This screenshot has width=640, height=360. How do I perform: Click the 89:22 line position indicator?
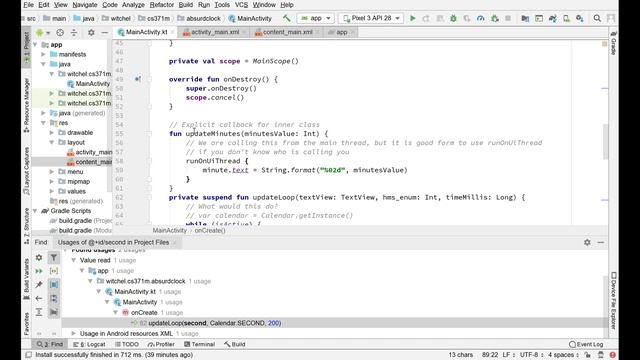coord(490,355)
